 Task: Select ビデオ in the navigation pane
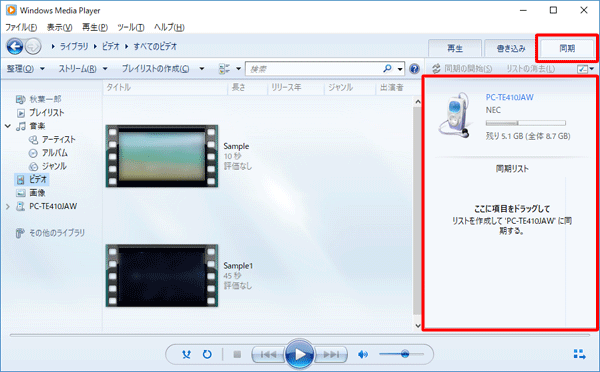coord(32,179)
